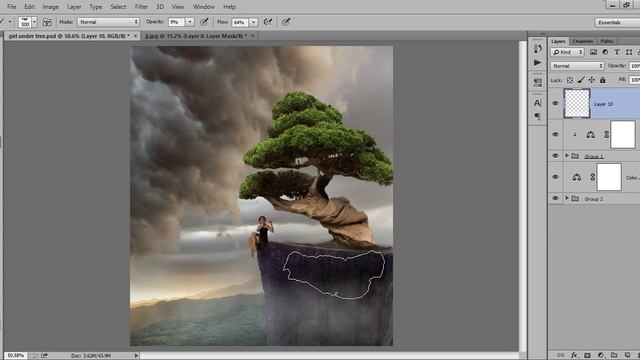The image size is (640, 360).
Task: Toggle lock transparent pixels
Action: pos(570,80)
